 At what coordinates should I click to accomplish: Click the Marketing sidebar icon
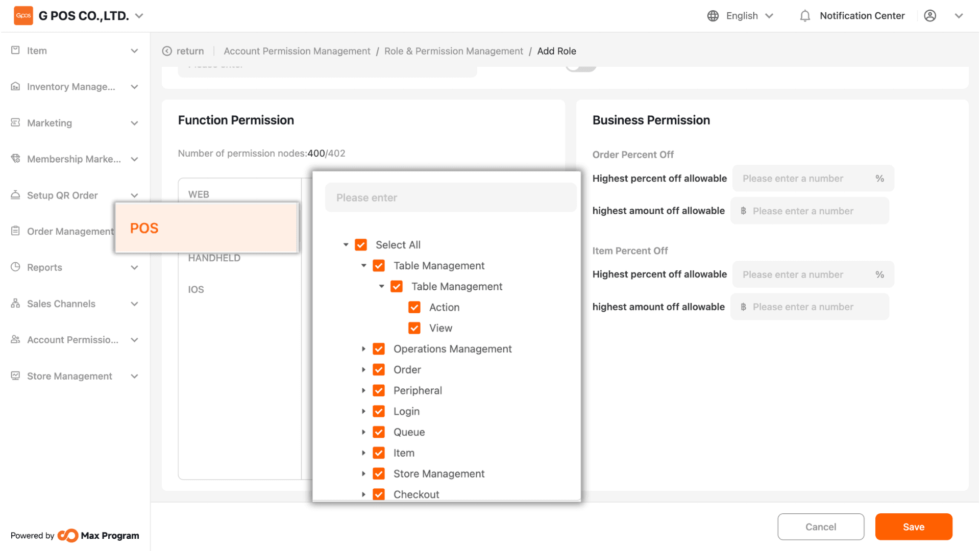pos(15,122)
